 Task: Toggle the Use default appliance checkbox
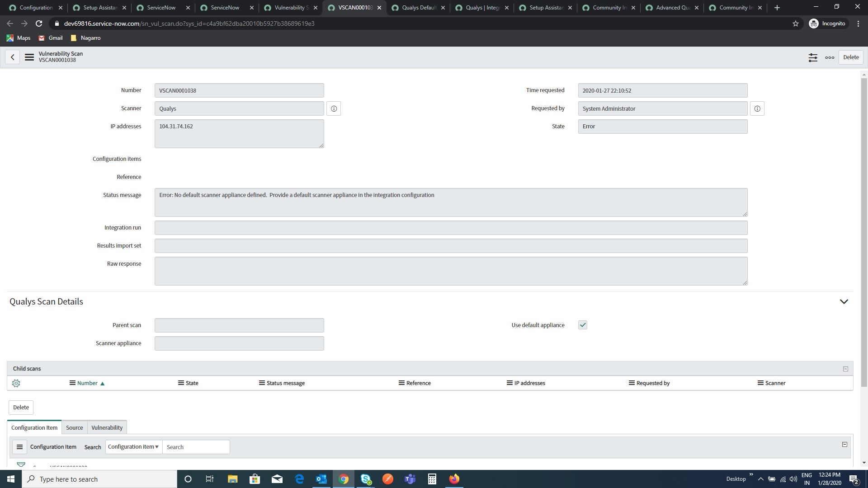[x=583, y=325]
